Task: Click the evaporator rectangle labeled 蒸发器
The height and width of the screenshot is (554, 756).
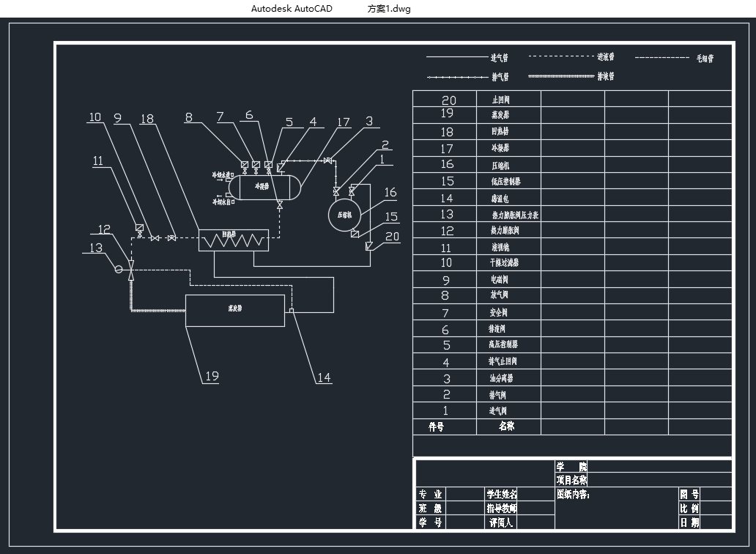Action: coord(235,310)
